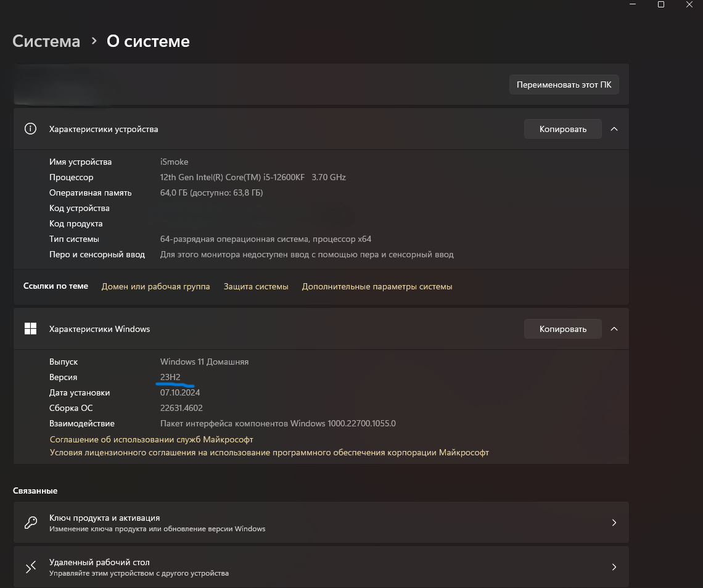The image size is (703, 588).
Task: Click the Характеристики Windows header title
Action: coord(99,329)
